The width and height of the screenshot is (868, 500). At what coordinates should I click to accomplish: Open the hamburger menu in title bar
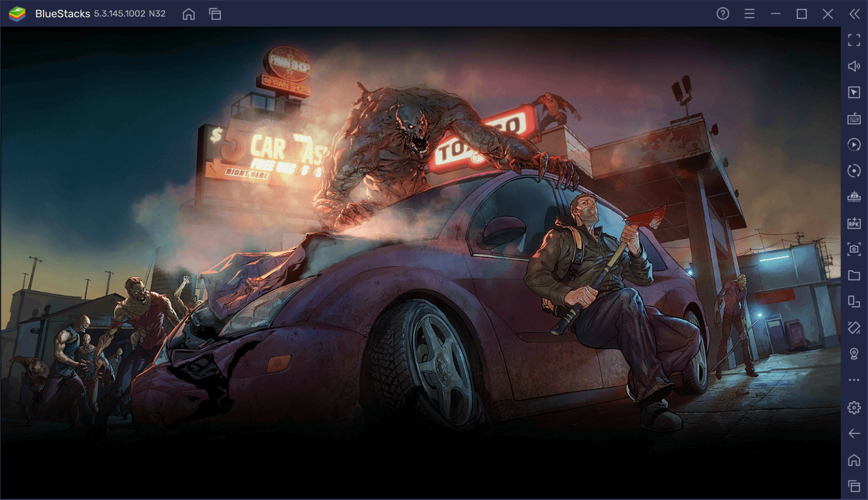749,14
